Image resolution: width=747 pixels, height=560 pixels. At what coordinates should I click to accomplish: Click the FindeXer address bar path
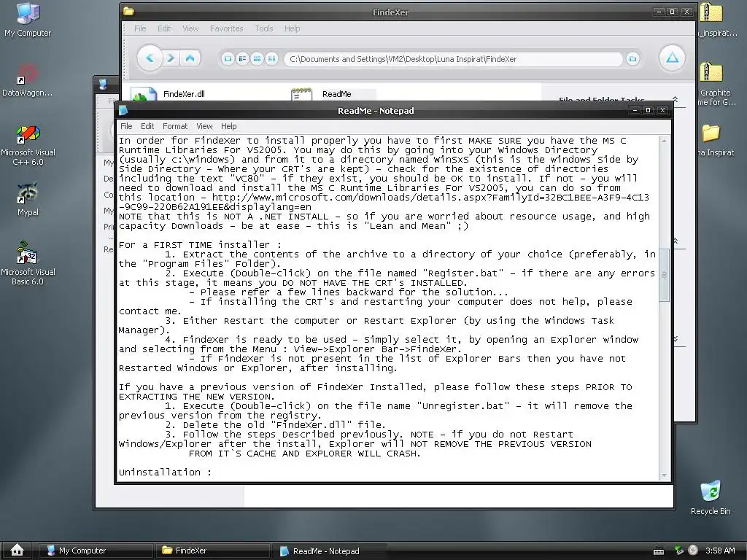(453, 59)
